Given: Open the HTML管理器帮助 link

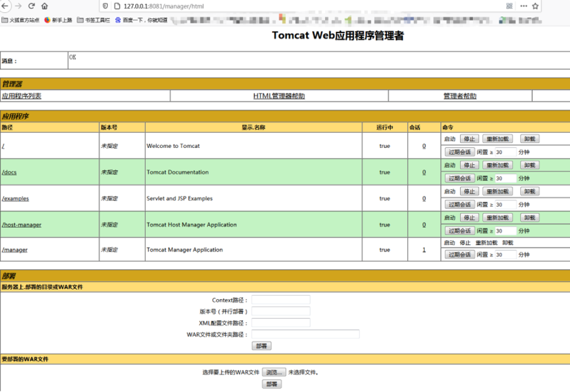Looking at the screenshot, I should 279,96.
